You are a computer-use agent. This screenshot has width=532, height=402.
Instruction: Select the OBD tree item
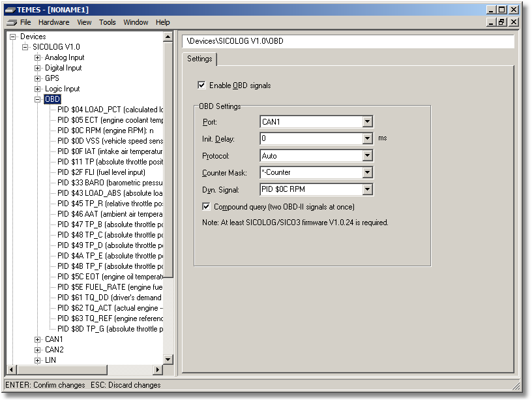point(52,99)
